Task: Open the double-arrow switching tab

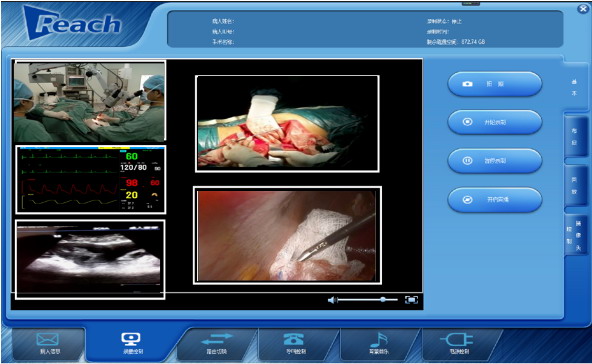Action: (x=216, y=344)
